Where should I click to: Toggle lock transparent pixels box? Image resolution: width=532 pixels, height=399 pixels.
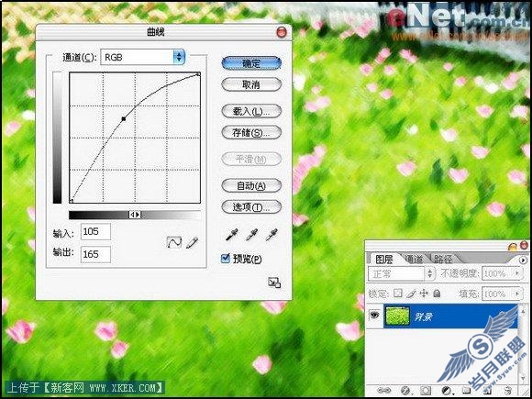399,293
